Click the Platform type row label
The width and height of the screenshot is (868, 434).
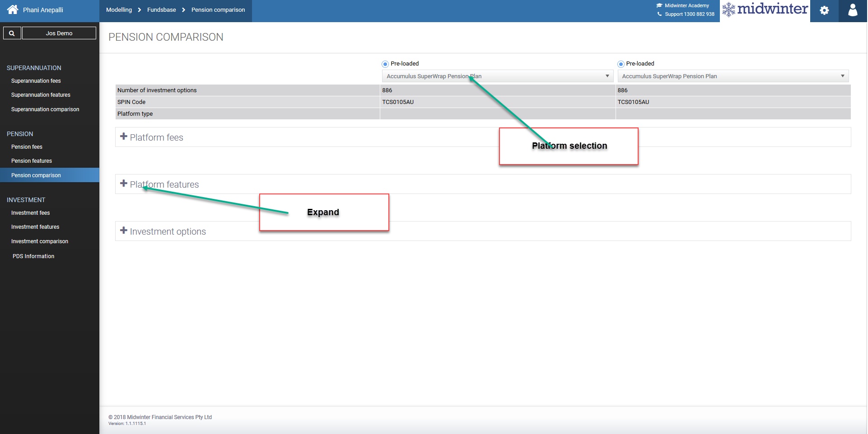click(x=135, y=114)
